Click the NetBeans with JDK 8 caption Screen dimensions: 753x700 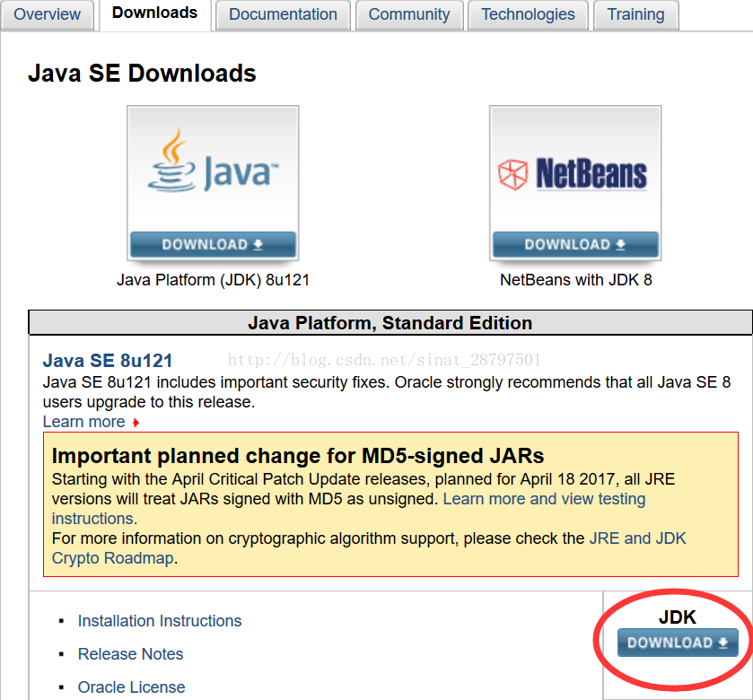click(576, 280)
